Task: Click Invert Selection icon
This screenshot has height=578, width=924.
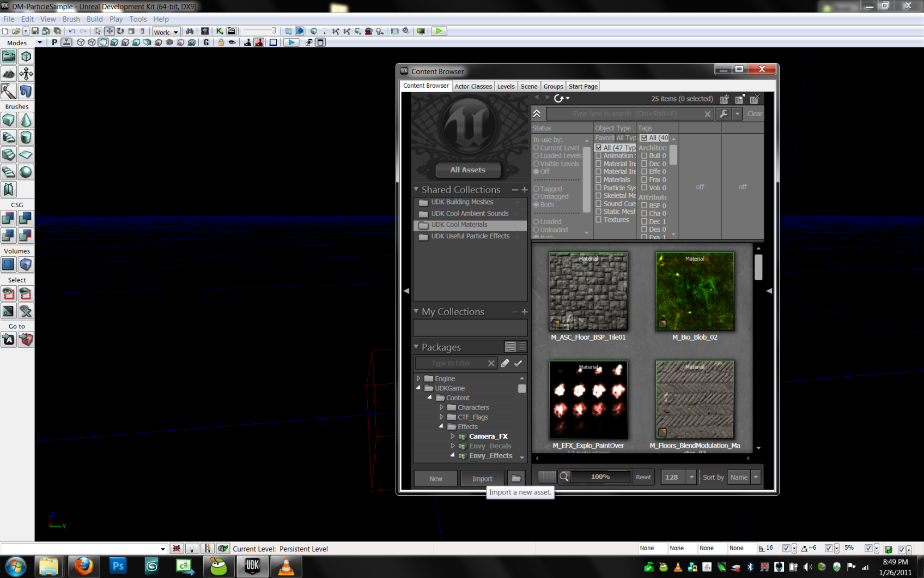Action: [x=9, y=311]
